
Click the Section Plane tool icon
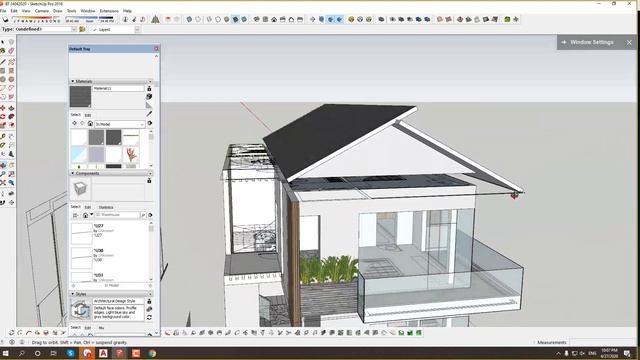(x=312, y=19)
